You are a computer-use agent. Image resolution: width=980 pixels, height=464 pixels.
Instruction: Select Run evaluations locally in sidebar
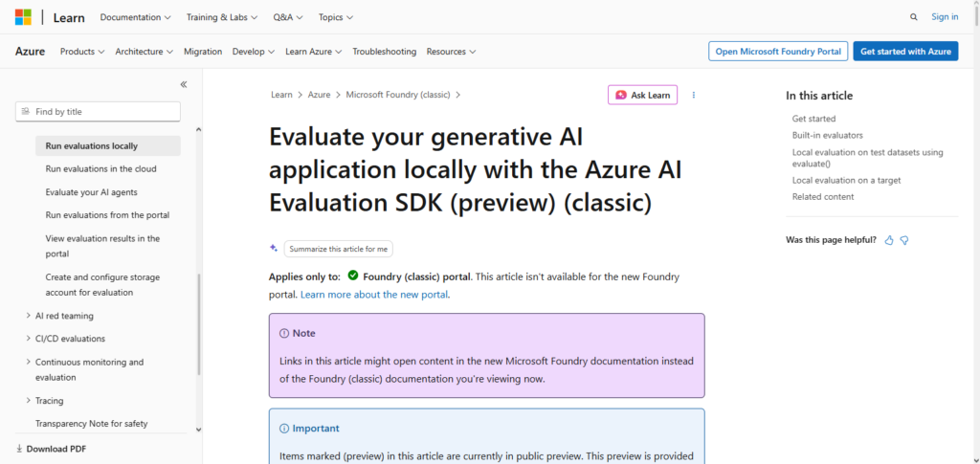point(108,145)
